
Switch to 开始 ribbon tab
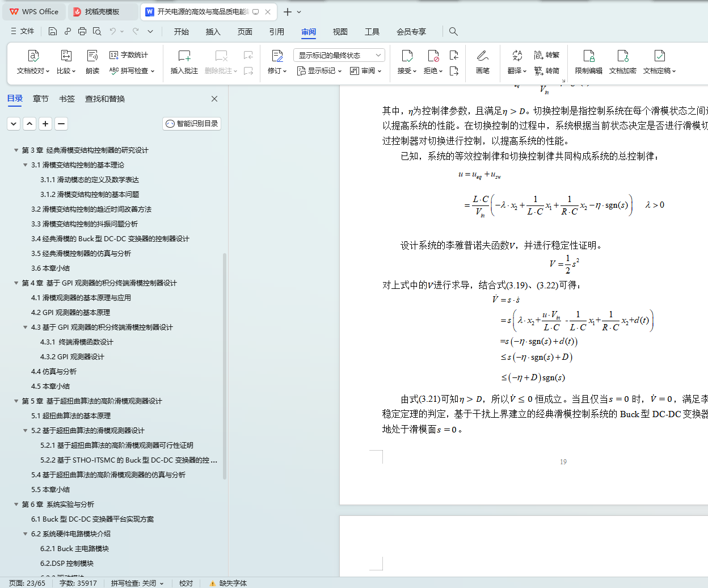182,32
